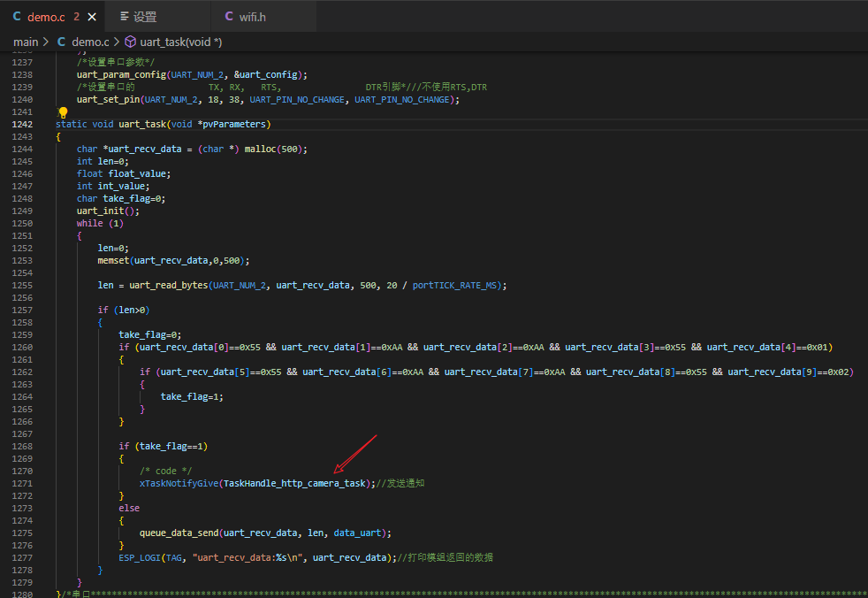Click the 设置串口参数 comment on line 1237
868x598 pixels.
[x=116, y=63]
